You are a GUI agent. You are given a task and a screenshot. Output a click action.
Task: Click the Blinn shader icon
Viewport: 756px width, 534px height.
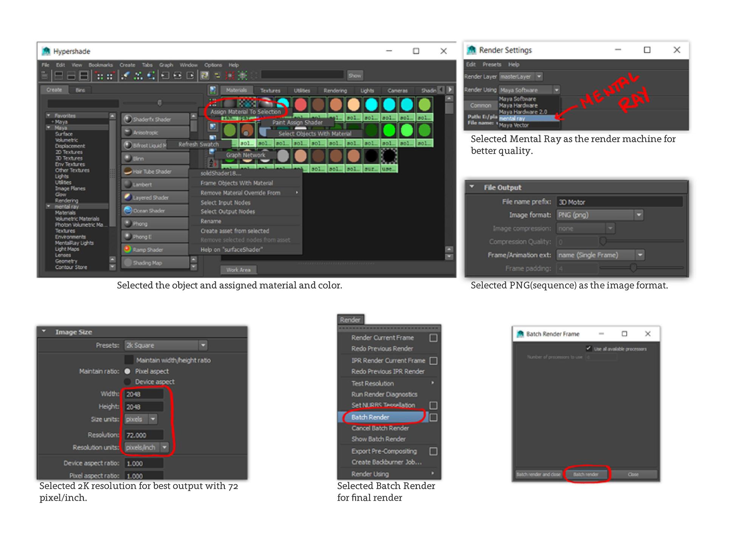pos(128,158)
